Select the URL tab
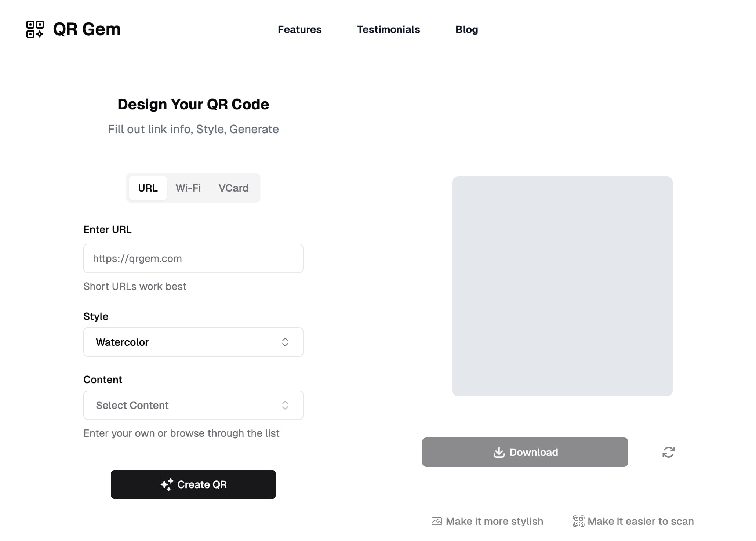 pyautogui.click(x=148, y=187)
